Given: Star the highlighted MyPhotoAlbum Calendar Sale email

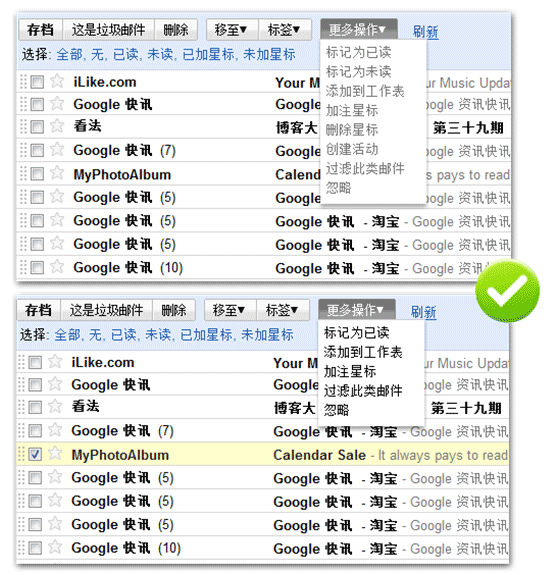Looking at the screenshot, I should [x=55, y=454].
